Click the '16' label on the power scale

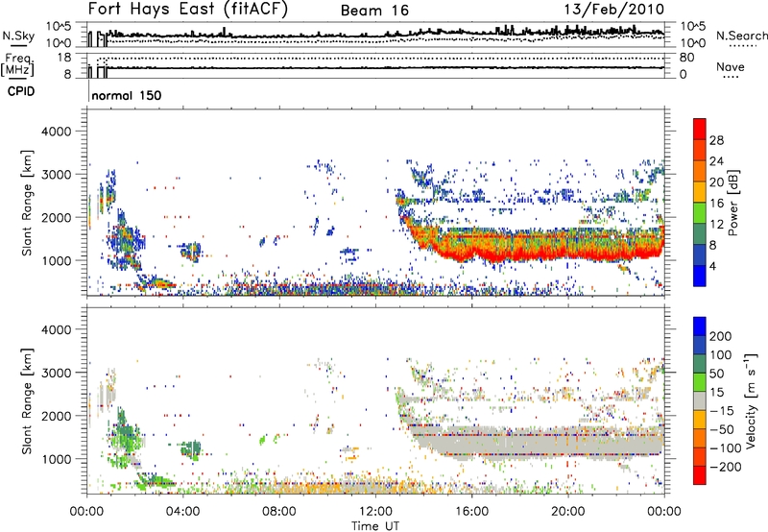(716, 204)
